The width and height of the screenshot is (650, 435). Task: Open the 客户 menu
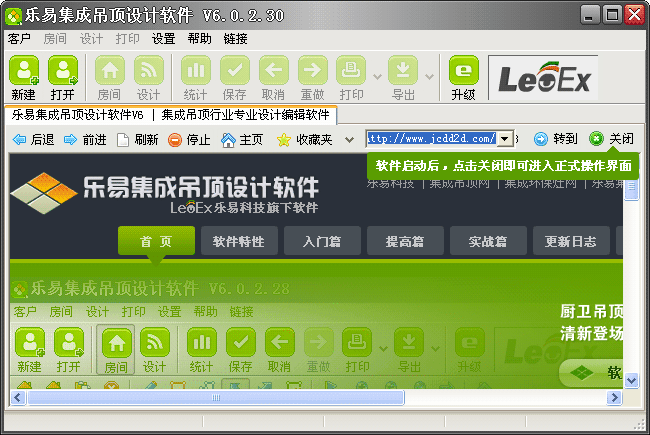coord(20,39)
